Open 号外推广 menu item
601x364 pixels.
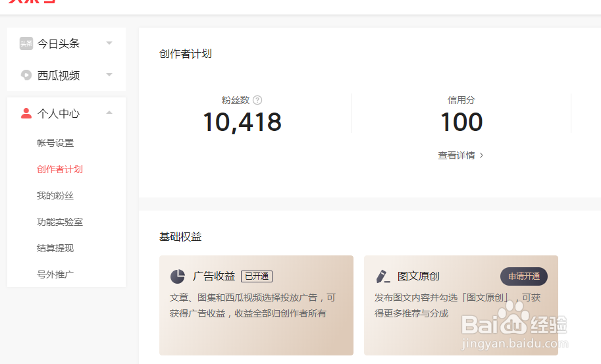click(55, 274)
